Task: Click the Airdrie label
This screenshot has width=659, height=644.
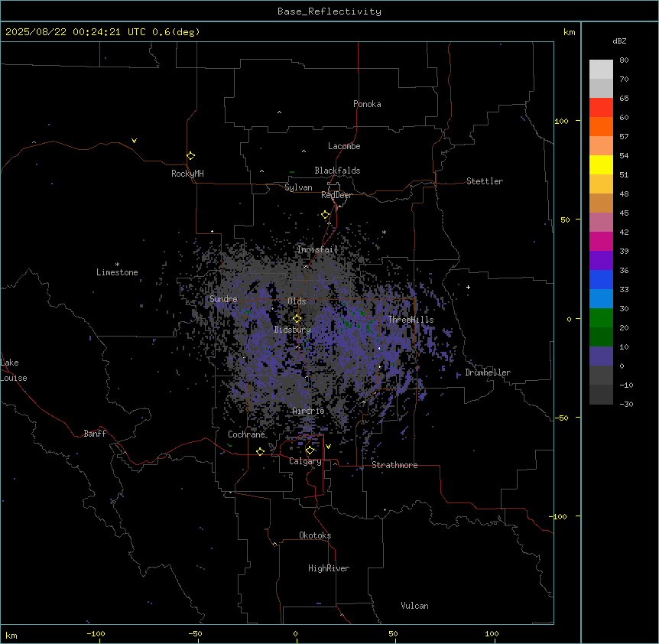Action: pos(309,411)
